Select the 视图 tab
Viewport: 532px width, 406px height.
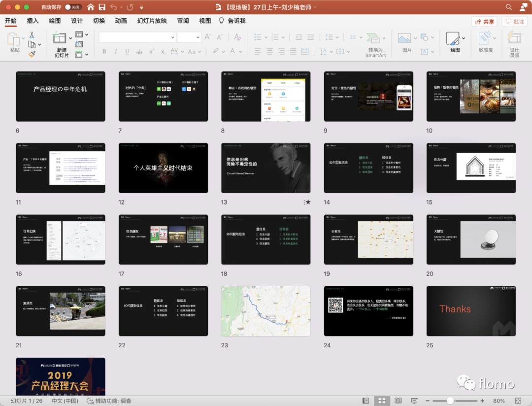pos(205,21)
